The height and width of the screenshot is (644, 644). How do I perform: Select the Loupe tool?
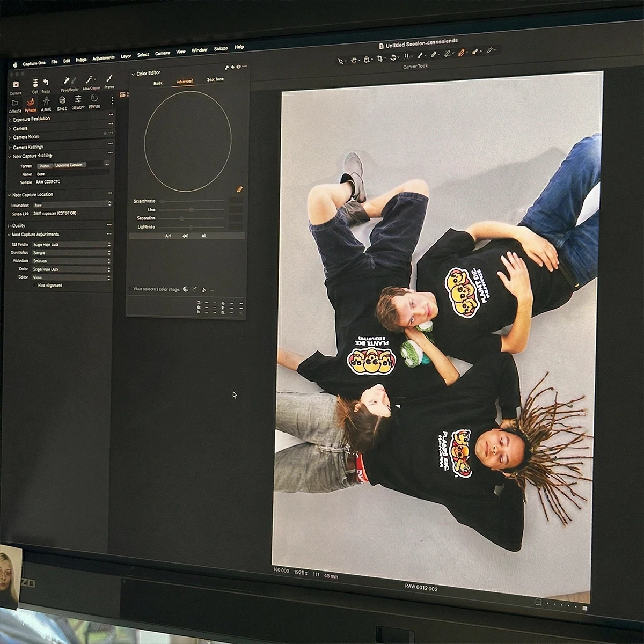click(x=367, y=60)
